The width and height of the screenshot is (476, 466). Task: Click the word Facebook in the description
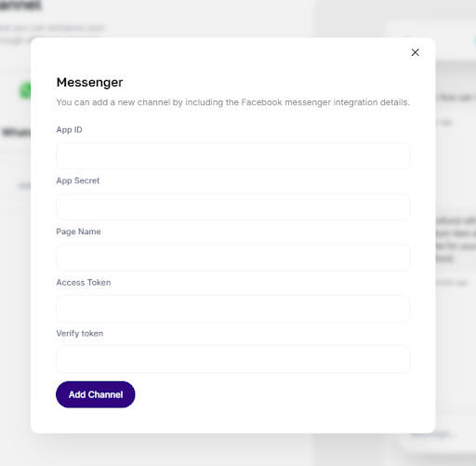pos(261,102)
